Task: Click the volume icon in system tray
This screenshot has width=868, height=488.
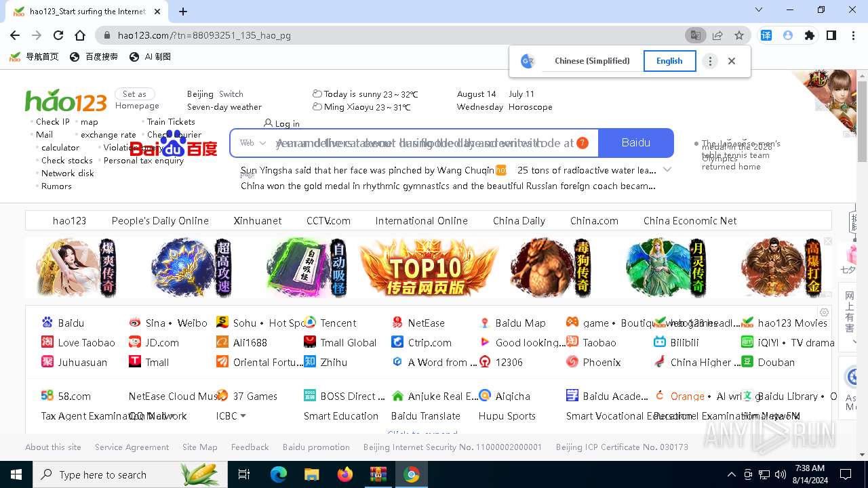Action: 781,474
